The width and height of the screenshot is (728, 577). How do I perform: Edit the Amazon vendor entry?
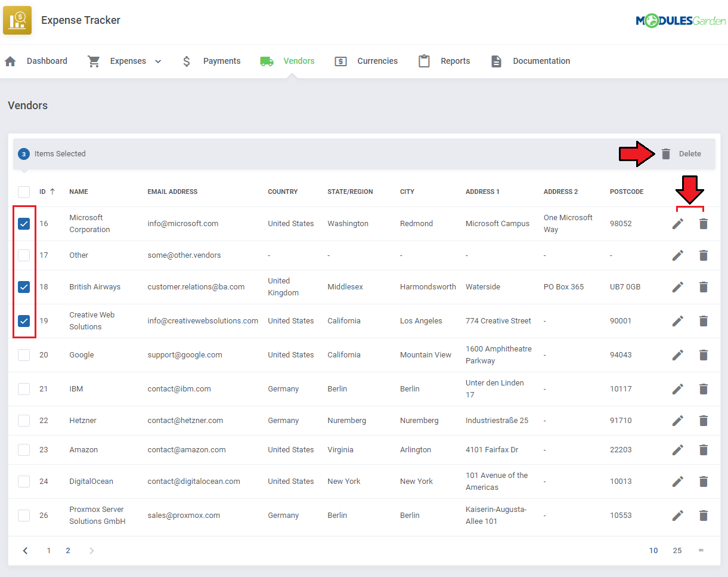click(678, 450)
